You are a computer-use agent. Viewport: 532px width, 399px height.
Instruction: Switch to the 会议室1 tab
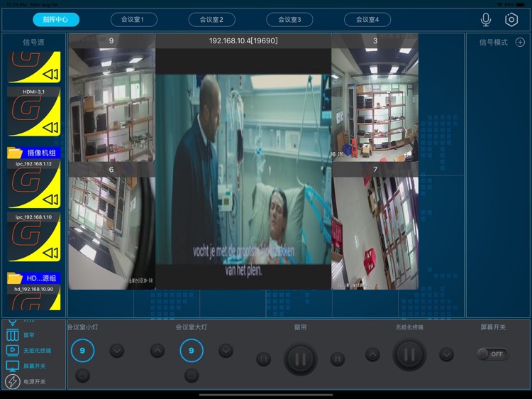[x=133, y=19]
